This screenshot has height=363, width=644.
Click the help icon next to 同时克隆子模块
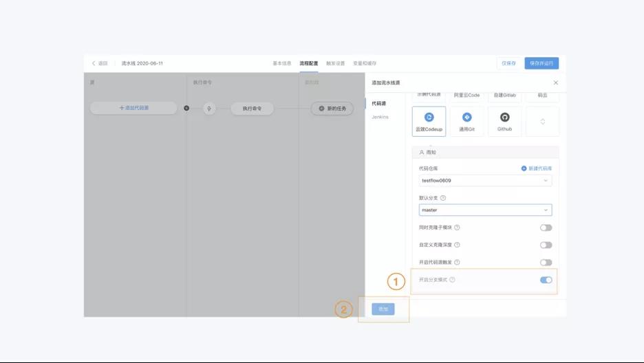coord(457,228)
